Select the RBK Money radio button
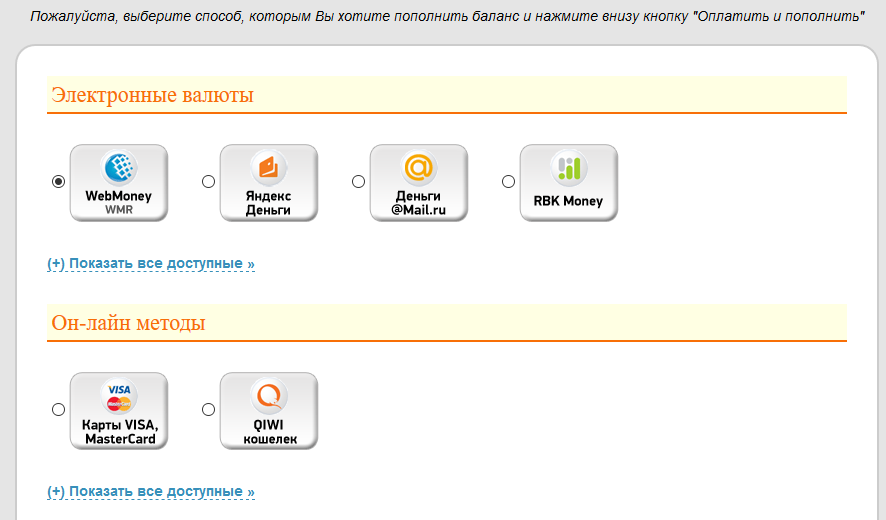 509,181
